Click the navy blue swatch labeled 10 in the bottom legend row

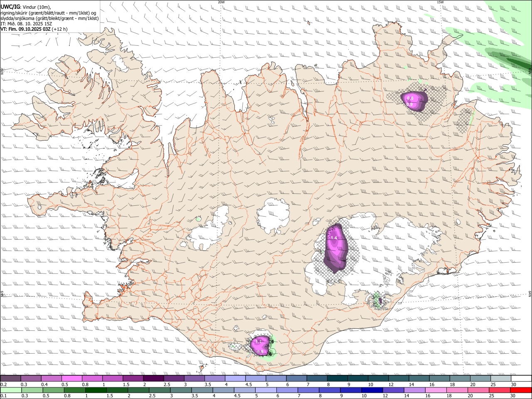click(371, 390)
